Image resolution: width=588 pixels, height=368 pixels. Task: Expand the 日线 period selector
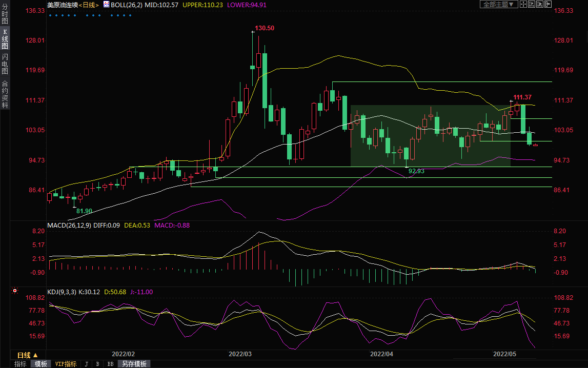tap(28, 355)
